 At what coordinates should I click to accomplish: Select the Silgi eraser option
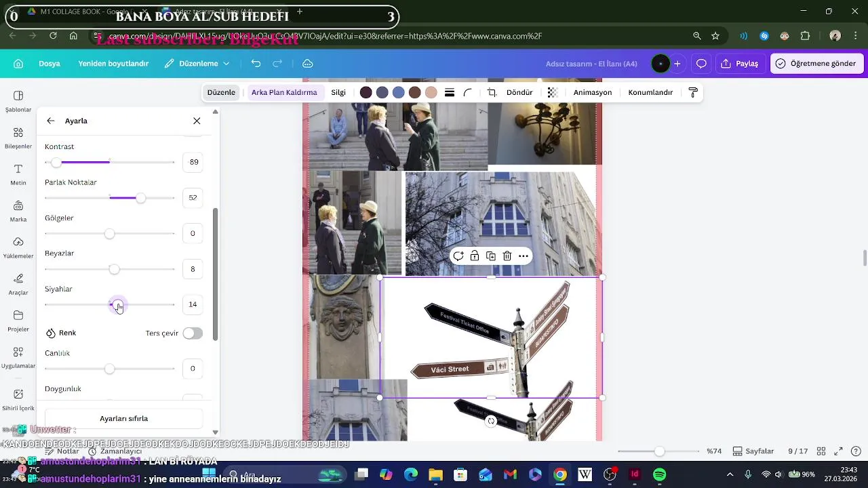point(338,93)
